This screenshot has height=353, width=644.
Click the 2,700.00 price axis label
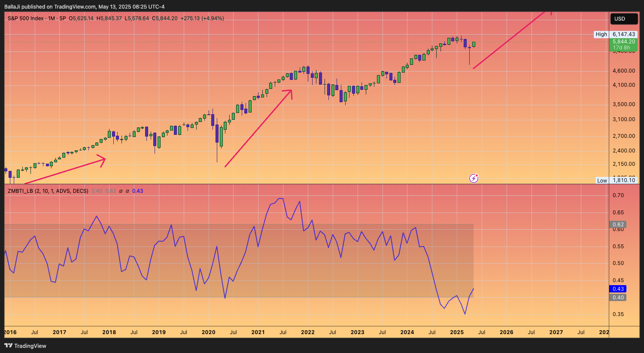[624, 136]
